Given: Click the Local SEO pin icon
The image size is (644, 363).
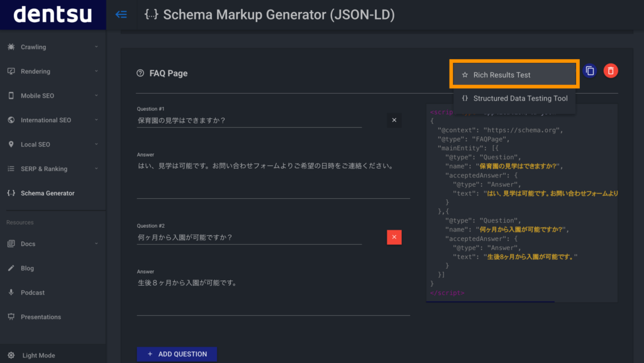Looking at the screenshot, I should (x=11, y=144).
